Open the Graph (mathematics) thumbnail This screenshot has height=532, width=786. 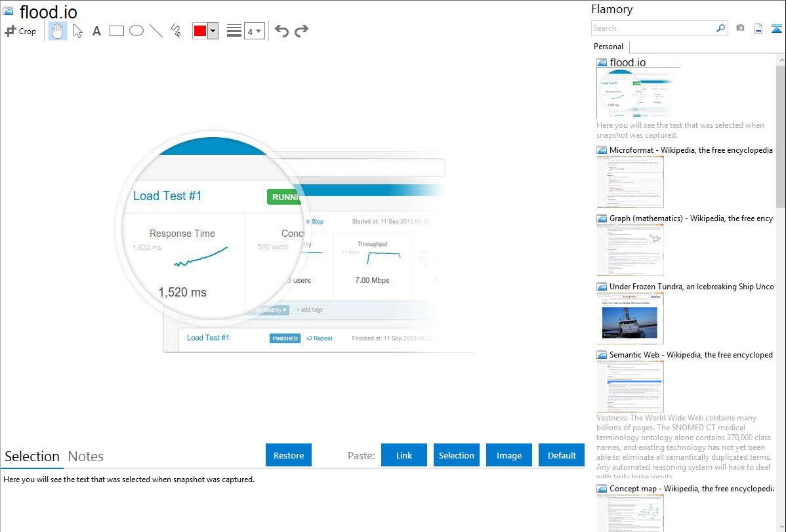[630, 250]
